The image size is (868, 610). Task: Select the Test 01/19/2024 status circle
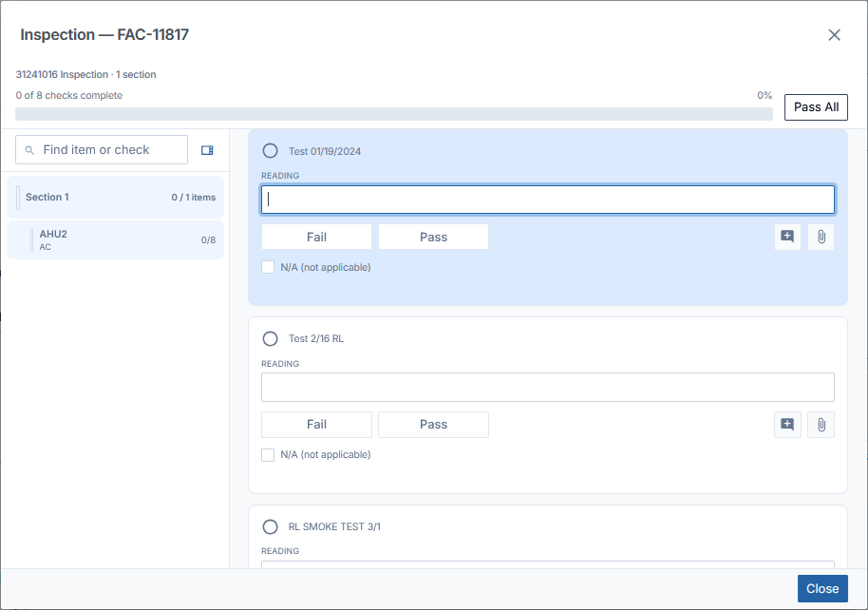270,151
